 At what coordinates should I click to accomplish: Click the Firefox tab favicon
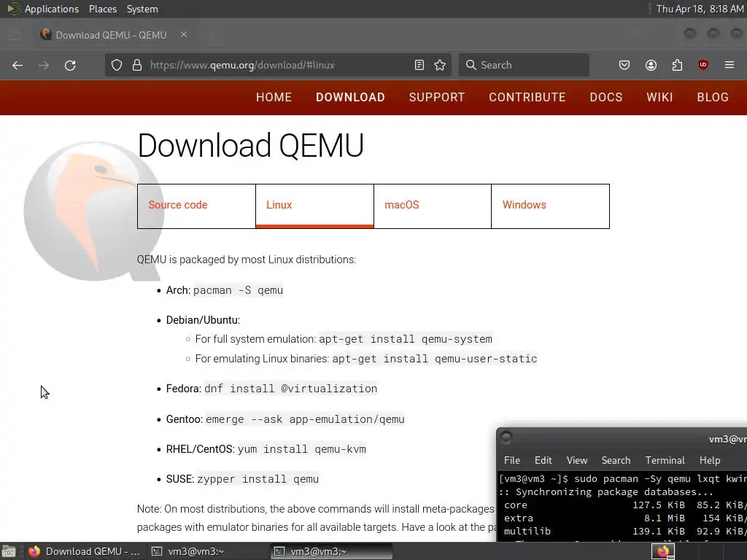tap(46, 34)
